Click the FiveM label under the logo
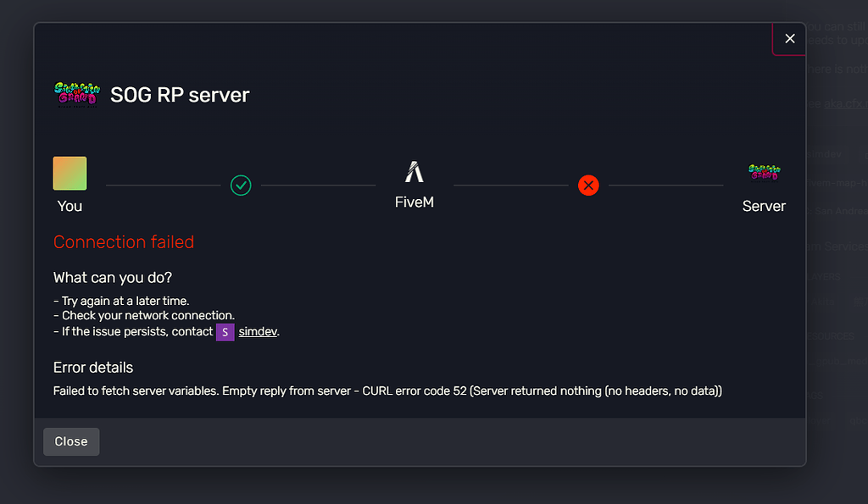 [x=414, y=202]
